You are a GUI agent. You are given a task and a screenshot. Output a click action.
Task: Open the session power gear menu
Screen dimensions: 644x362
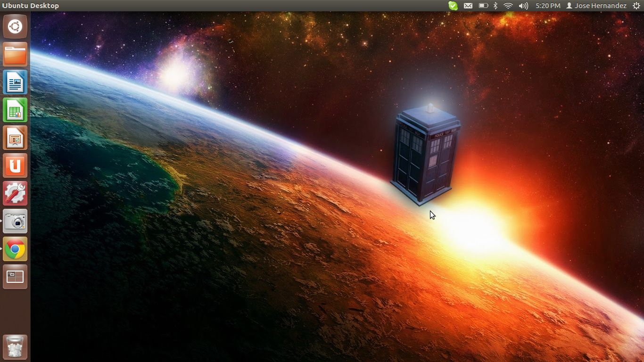coord(636,6)
